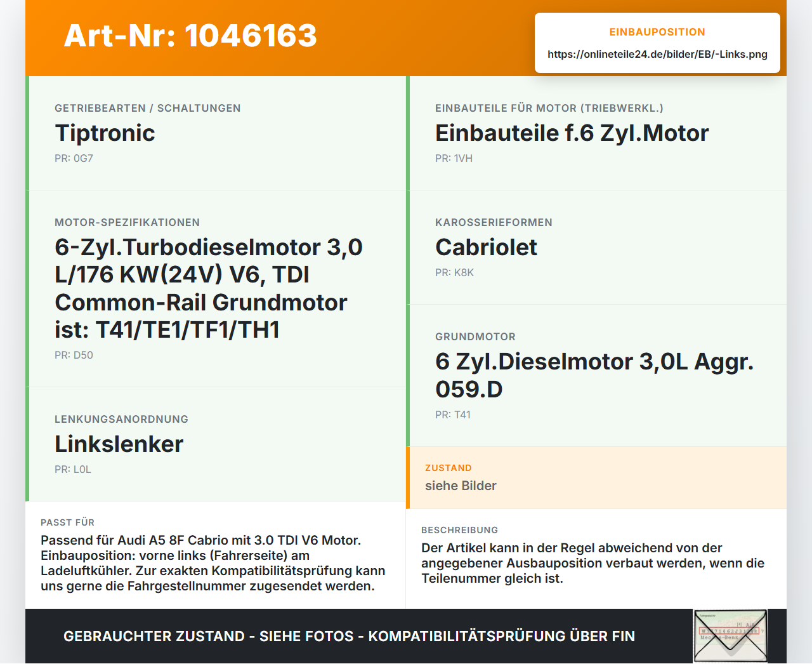Click MOTOR-SPEZIFIKATIONEN label
This screenshot has width=812, height=664.
click(127, 222)
